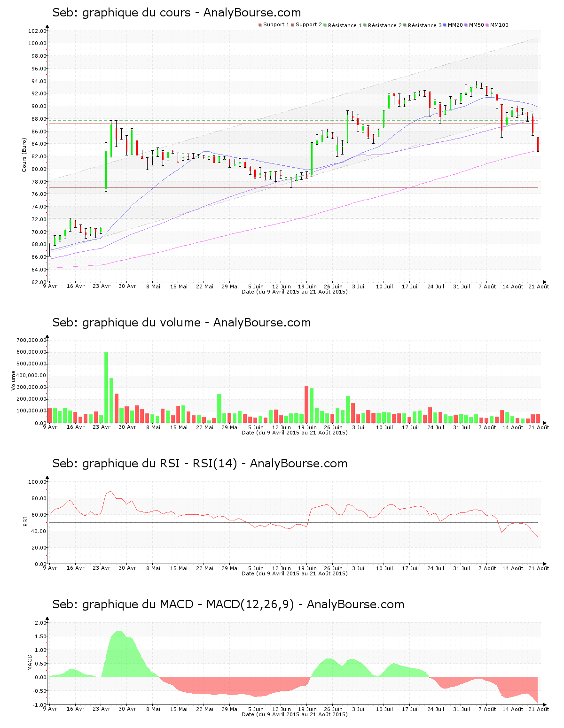
Task: Click the MM50 purple legend swatch
Action: tap(466, 25)
